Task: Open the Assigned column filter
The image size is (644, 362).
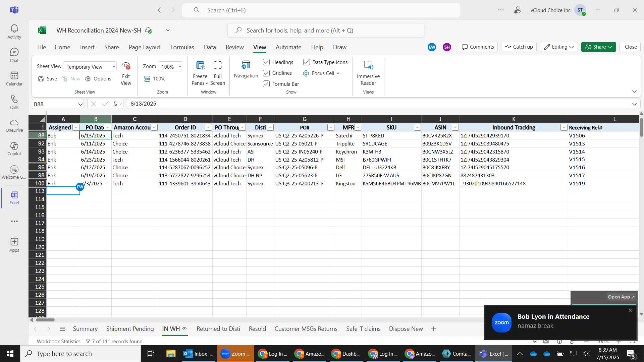Action: coord(76,127)
